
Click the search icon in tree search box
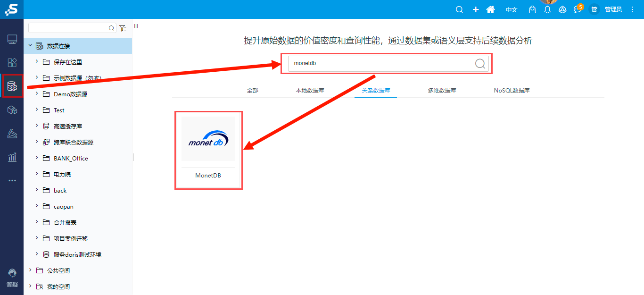112,28
